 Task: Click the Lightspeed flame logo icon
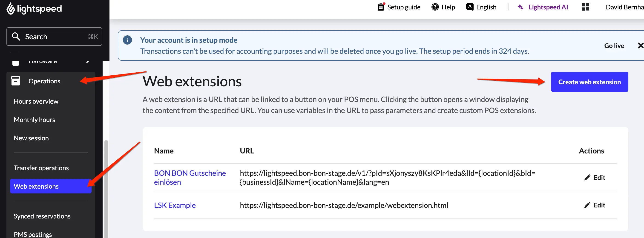coord(11,8)
